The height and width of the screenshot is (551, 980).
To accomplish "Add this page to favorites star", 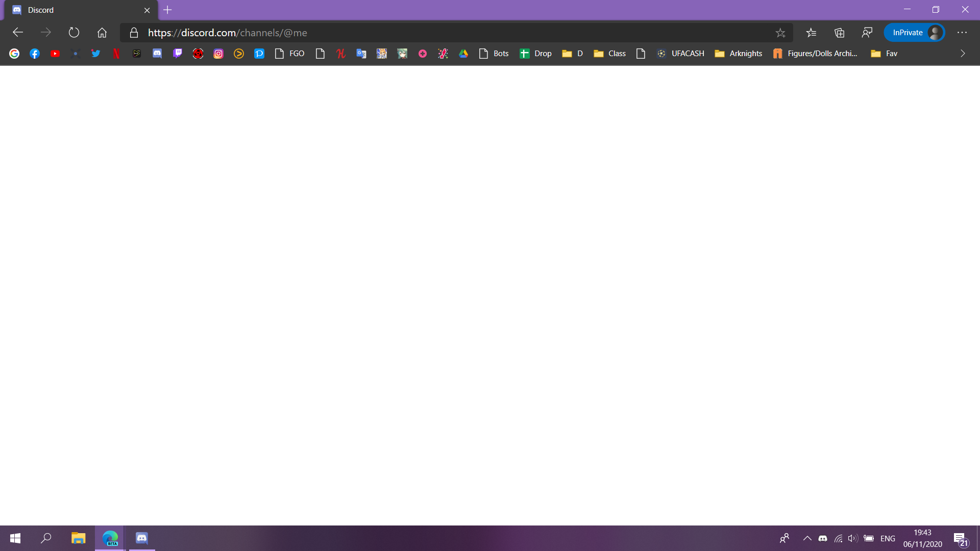I will pos(780,33).
